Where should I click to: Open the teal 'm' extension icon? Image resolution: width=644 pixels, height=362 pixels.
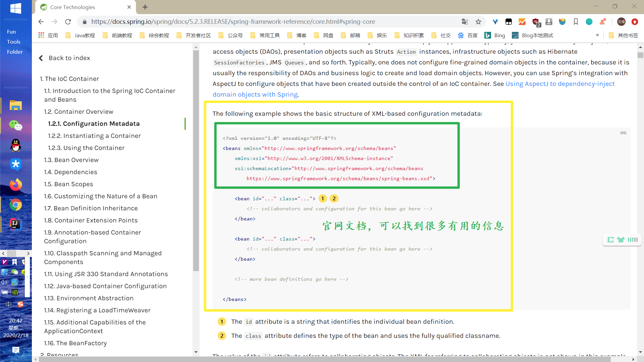pos(589,22)
